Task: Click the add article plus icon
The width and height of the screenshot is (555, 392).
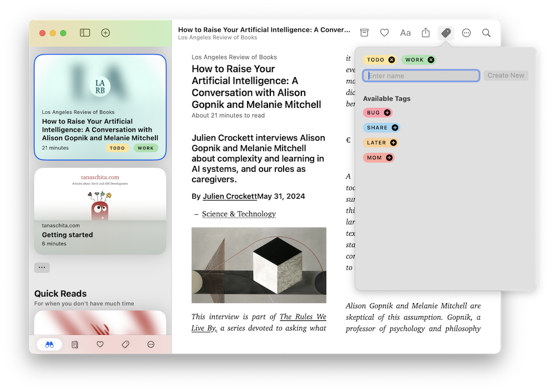Action: click(x=105, y=33)
